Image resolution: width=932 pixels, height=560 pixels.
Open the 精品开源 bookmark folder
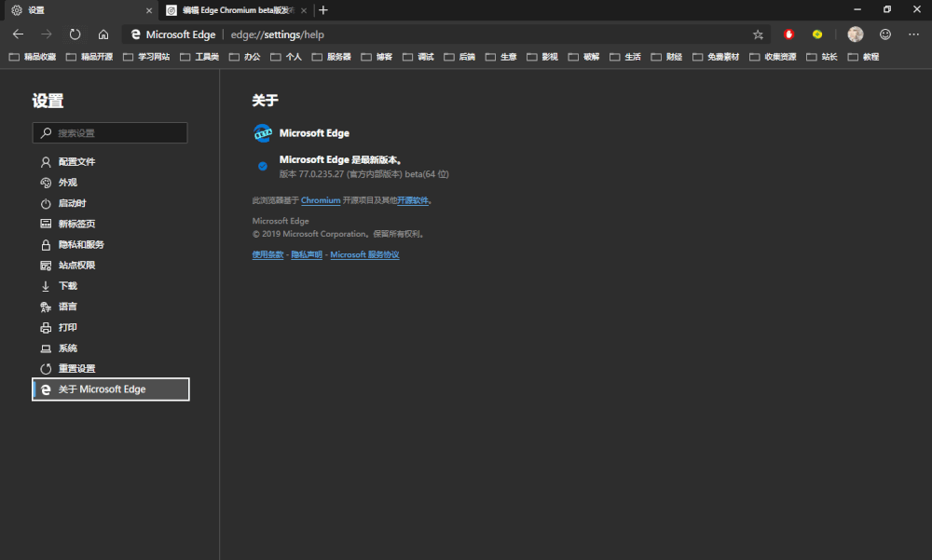pyautogui.click(x=89, y=57)
